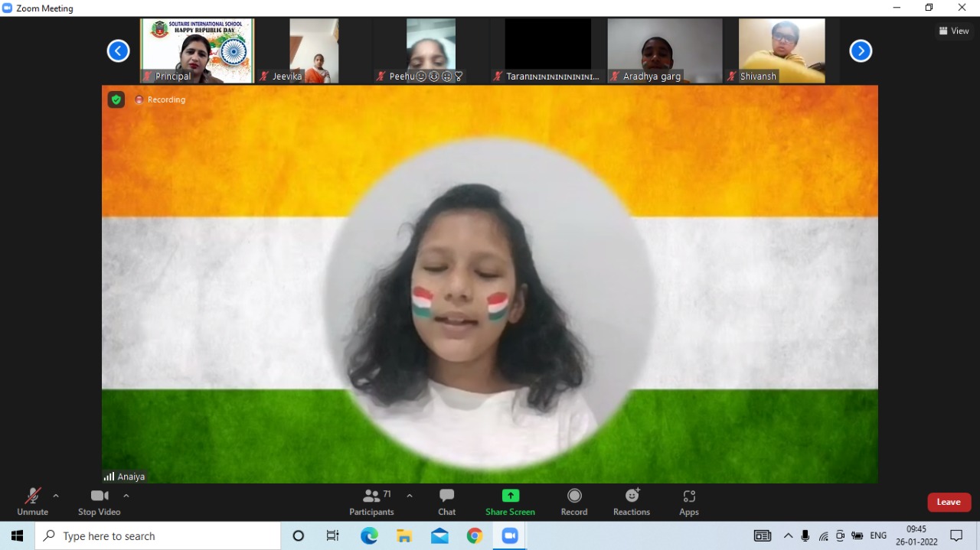
Task: Open the Reactions menu
Action: (x=632, y=502)
